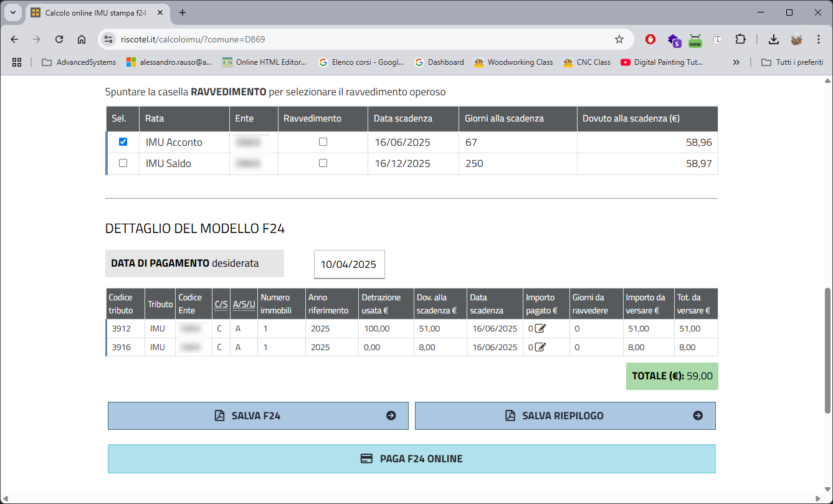Image resolution: width=833 pixels, height=504 pixels.
Task: Open the AdvancedSystems bookmark folder
Action: 79,62
